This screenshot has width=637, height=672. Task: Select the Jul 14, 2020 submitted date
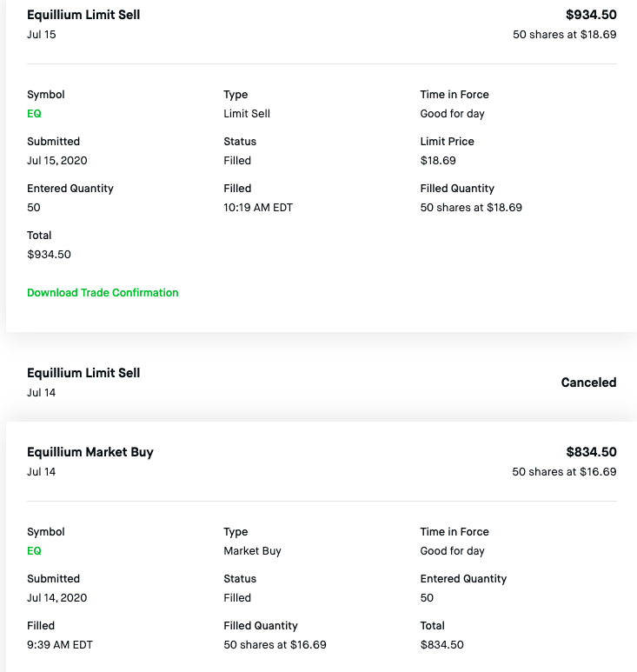pos(57,598)
